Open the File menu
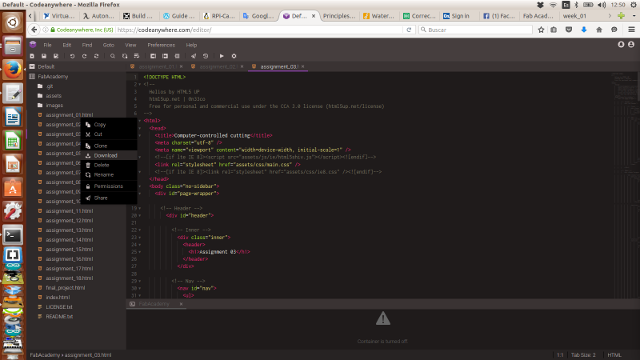 48,45
